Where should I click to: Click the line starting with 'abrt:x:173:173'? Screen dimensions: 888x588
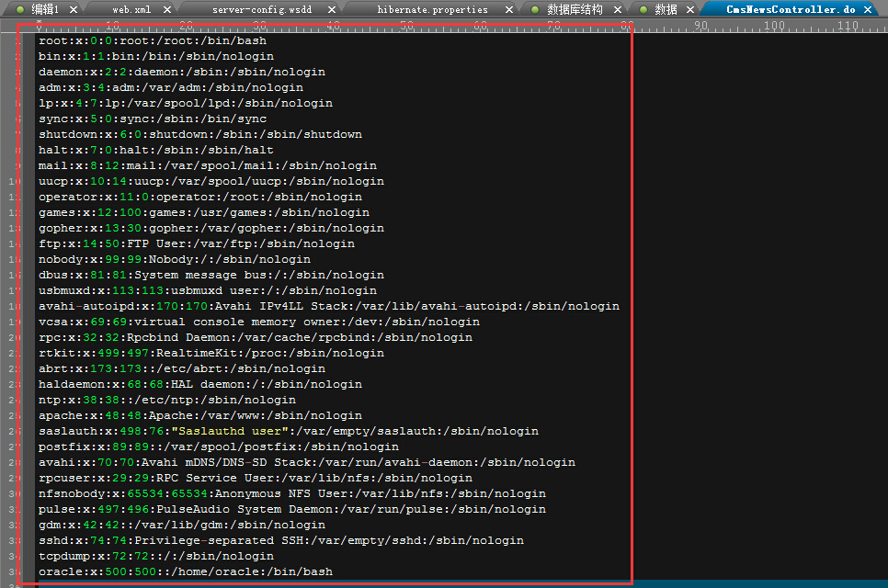182,369
